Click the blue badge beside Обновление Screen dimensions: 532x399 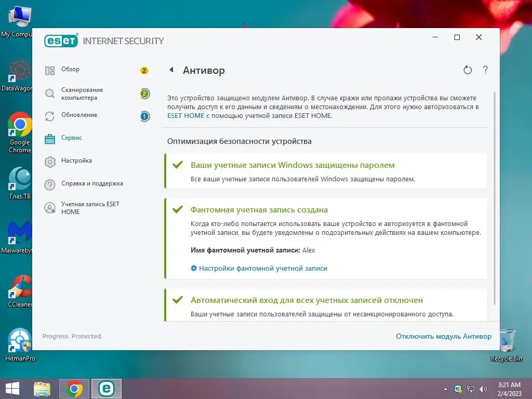[144, 116]
